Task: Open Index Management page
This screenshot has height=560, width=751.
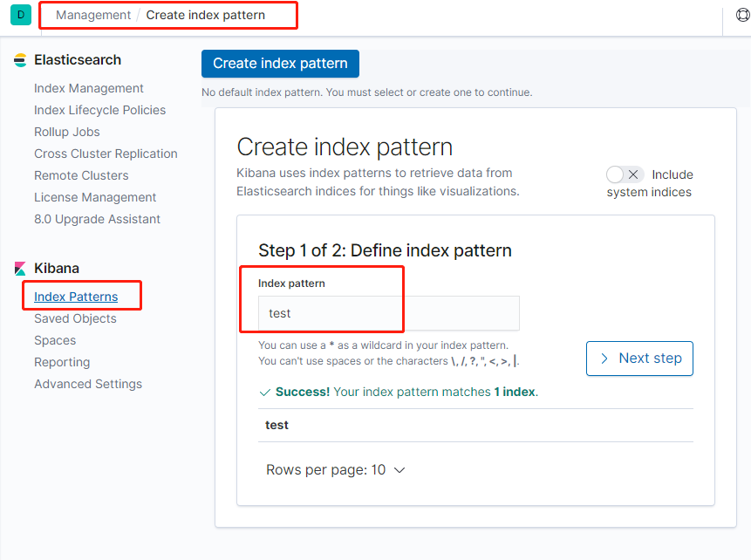Action: (x=89, y=88)
